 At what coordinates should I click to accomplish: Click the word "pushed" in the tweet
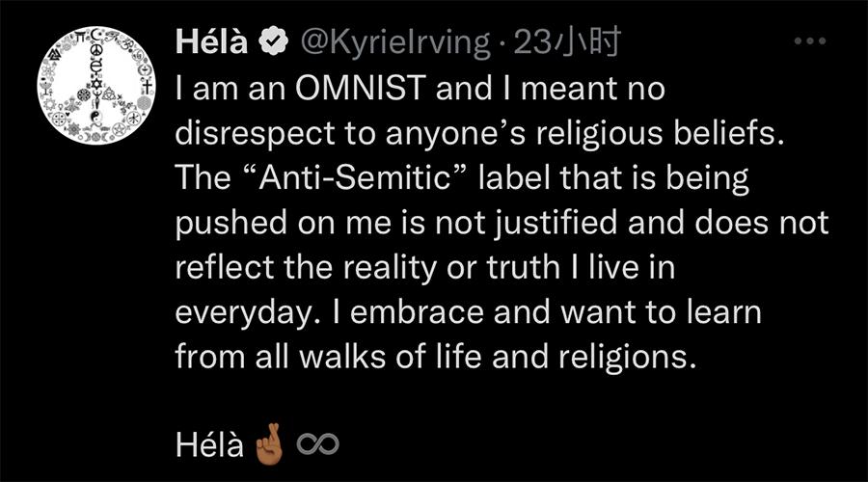point(223,223)
